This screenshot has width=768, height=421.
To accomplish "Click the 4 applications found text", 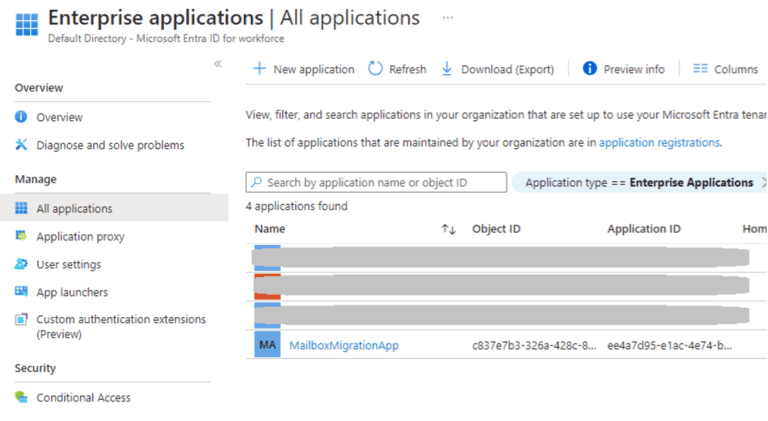I will point(297,206).
